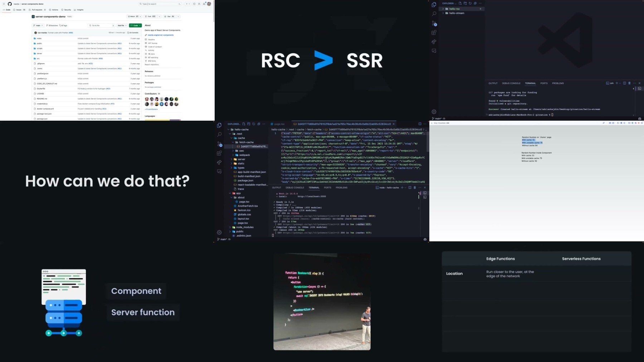Add a new terminal beside the zsh label
Viewport: 644px width, 362px height.
pos(616,83)
